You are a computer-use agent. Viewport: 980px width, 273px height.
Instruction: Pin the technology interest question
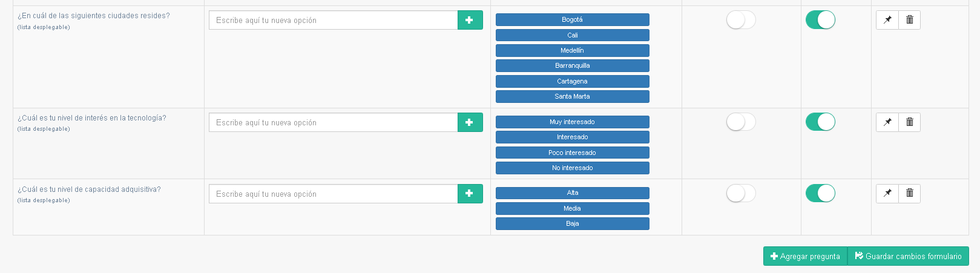(x=887, y=122)
